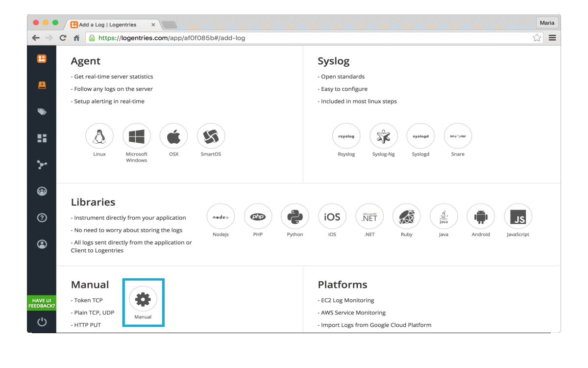The width and height of the screenshot is (588, 368).
Task: Open the dashboards grid sidebar icon
Action: tap(42, 138)
